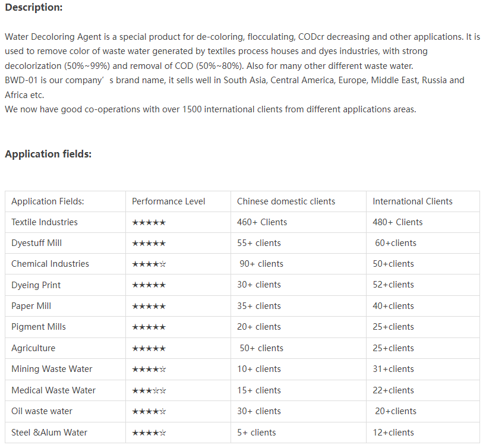The image size is (486, 448).
Task: Click the 480+ Clients cell
Action: (x=397, y=222)
